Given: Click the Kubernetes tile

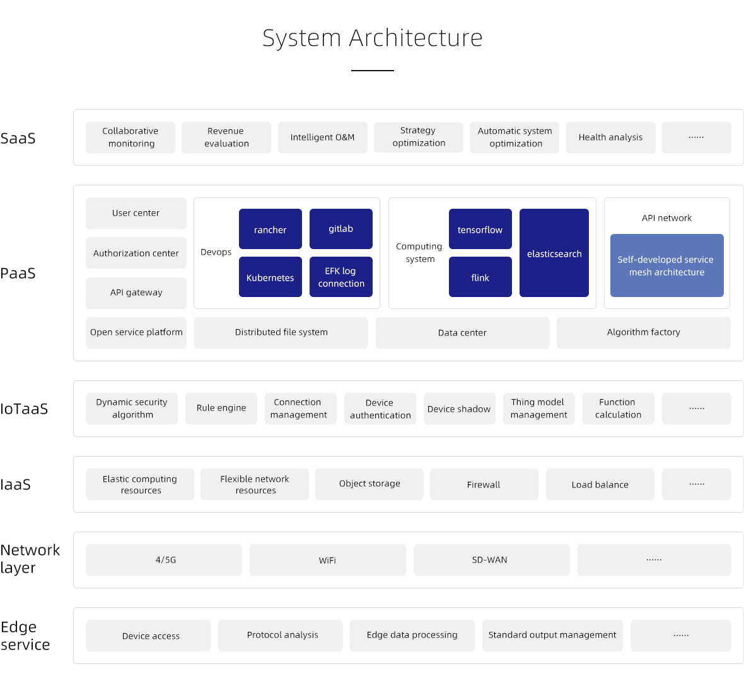Looking at the screenshot, I should [270, 277].
